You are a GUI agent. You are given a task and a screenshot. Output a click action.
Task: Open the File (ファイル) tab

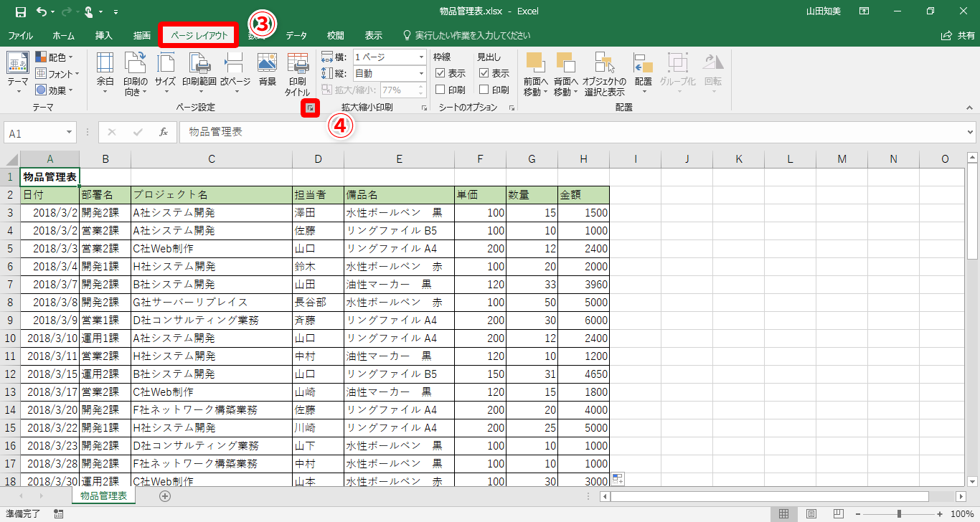[x=20, y=35]
